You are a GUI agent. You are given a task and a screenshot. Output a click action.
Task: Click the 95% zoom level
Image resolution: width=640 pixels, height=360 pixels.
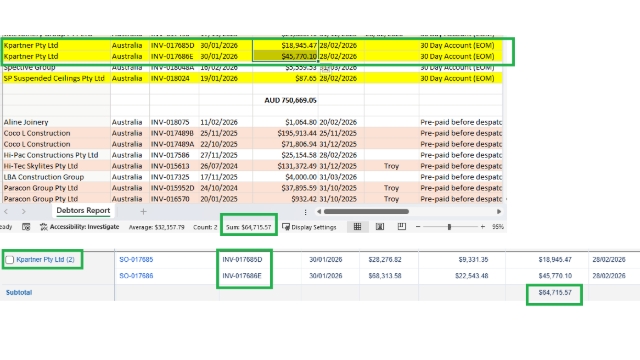pos(498,227)
